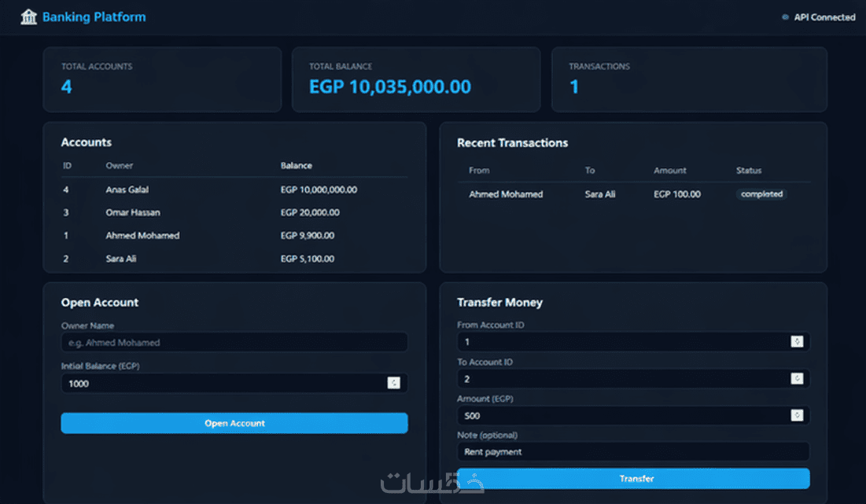Viewport: 866px width, 504px height.
Task: Click the Recent Transactions panel heading
Action: pyautogui.click(x=513, y=143)
